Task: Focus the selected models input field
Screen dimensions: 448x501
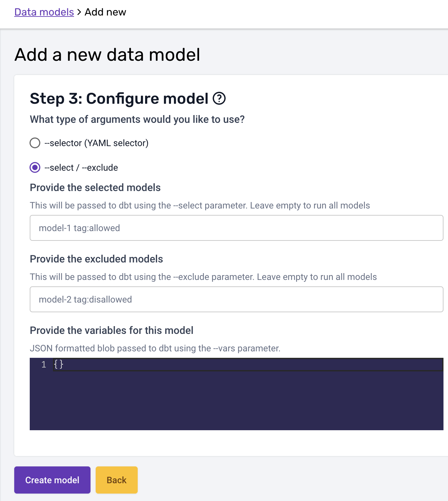Action: (x=236, y=228)
